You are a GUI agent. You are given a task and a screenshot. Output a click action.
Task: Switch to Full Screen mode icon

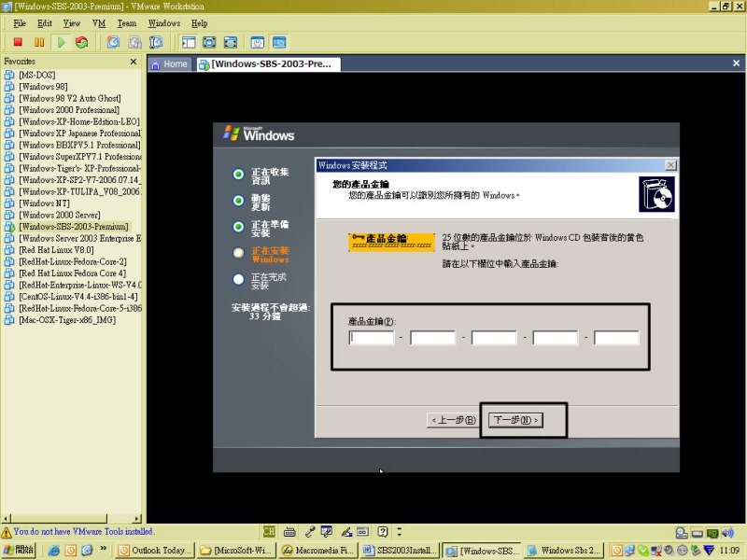click(x=209, y=42)
